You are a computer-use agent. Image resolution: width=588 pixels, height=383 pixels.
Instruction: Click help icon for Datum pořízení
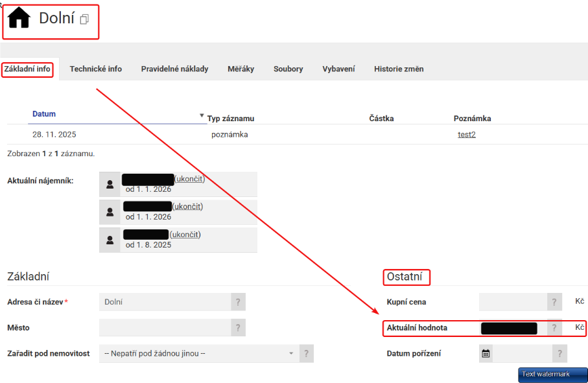(559, 354)
